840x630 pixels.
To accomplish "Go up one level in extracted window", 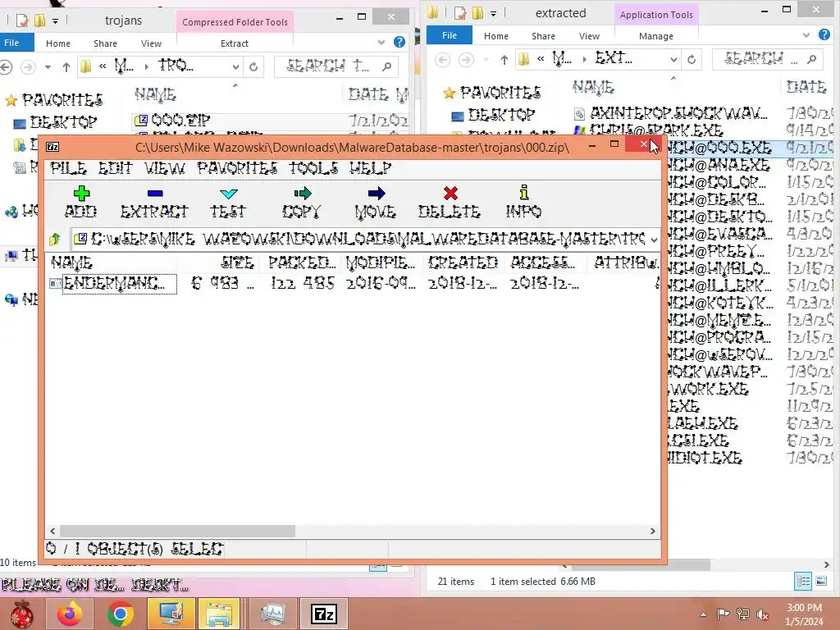I will 504,59.
